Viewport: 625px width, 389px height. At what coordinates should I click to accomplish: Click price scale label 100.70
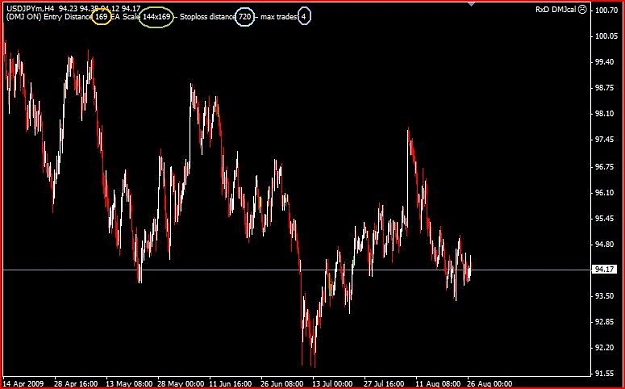pos(606,10)
